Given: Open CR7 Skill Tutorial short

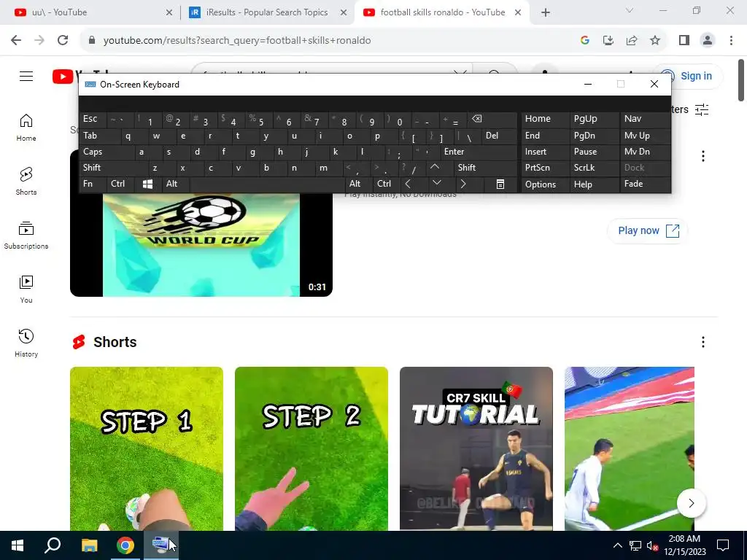Looking at the screenshot, I should pos(476,448).
